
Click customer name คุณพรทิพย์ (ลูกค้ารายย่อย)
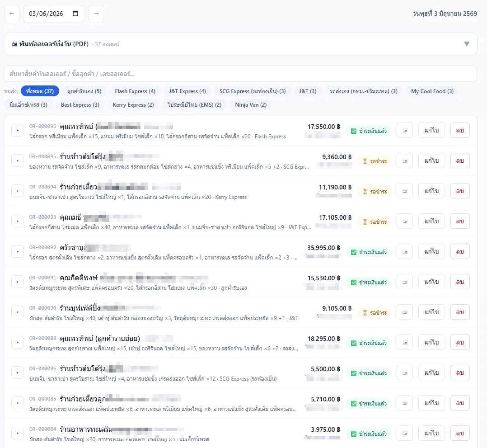[100, 338]
